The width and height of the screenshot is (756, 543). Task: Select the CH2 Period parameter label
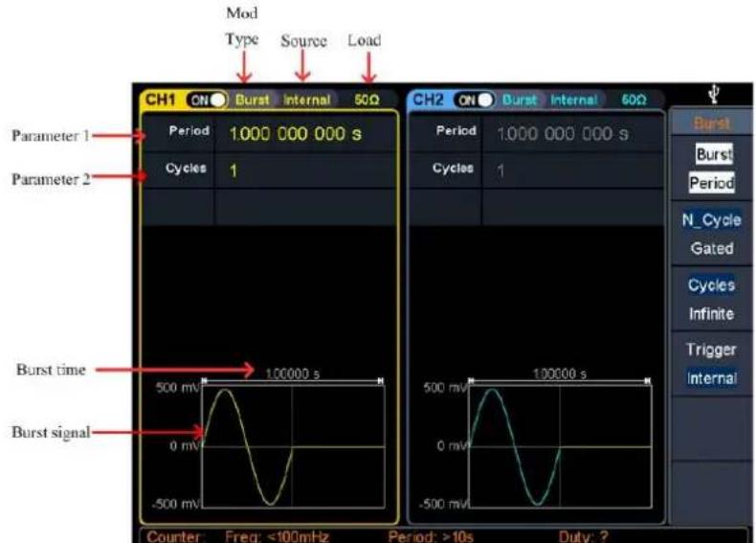456,131
